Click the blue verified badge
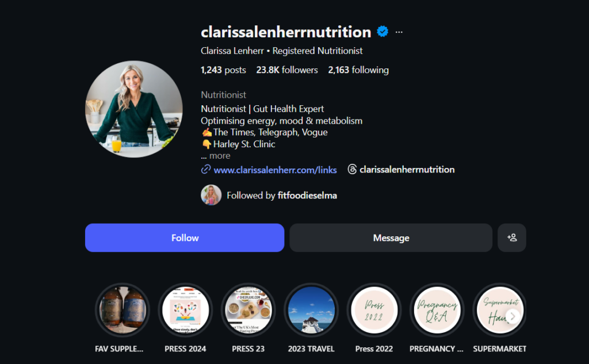 click(x=383, y=32)
